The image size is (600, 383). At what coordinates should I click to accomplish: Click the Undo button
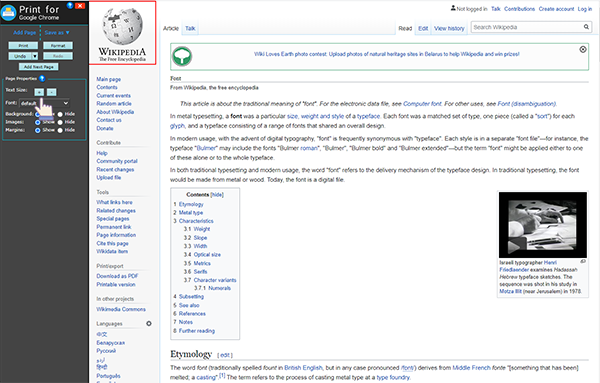tap(20, 56)
